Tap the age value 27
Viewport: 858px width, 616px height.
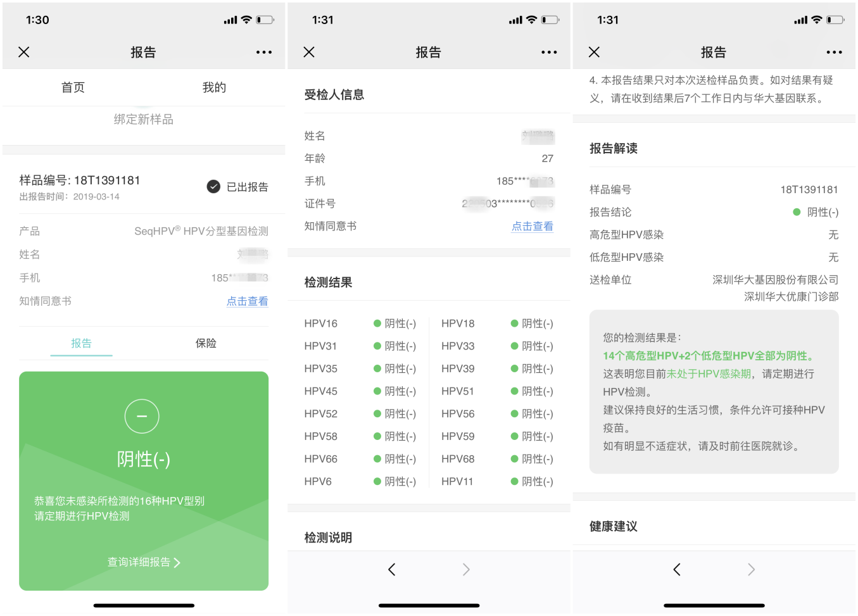[x=548, y=158]
